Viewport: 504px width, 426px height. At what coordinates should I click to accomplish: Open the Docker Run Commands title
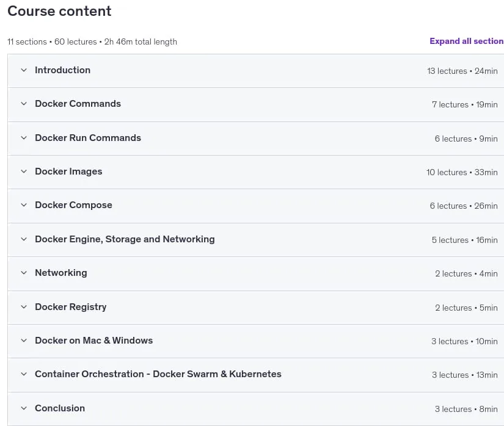[x=88, y=138]
